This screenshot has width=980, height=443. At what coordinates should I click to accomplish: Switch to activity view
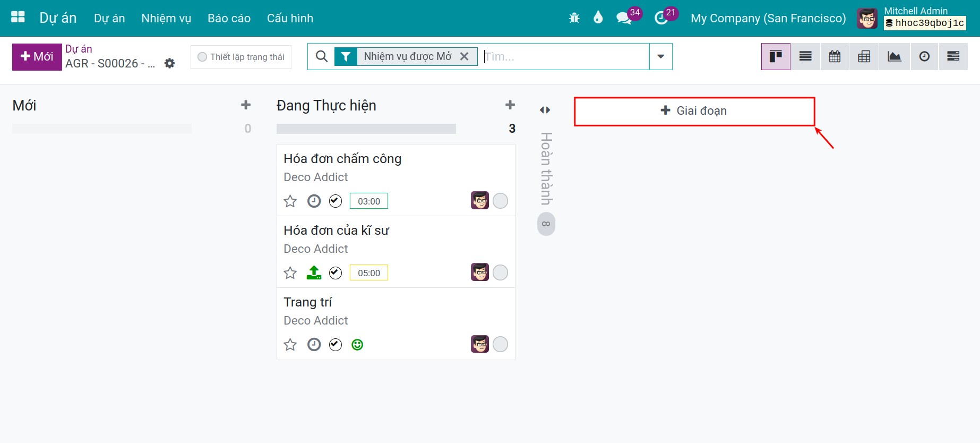coord(924,56)
